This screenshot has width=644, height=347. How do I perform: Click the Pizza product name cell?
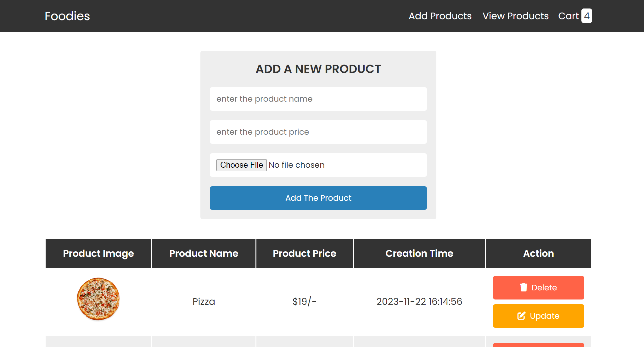(x=204, y=301)
